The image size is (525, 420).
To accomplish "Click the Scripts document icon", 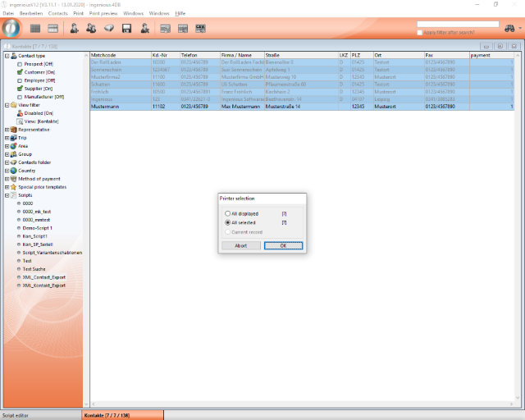I will [14, 195].
